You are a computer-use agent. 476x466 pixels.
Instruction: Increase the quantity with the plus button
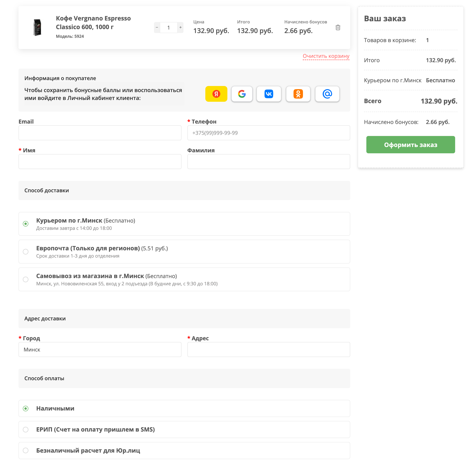[180, 27]
